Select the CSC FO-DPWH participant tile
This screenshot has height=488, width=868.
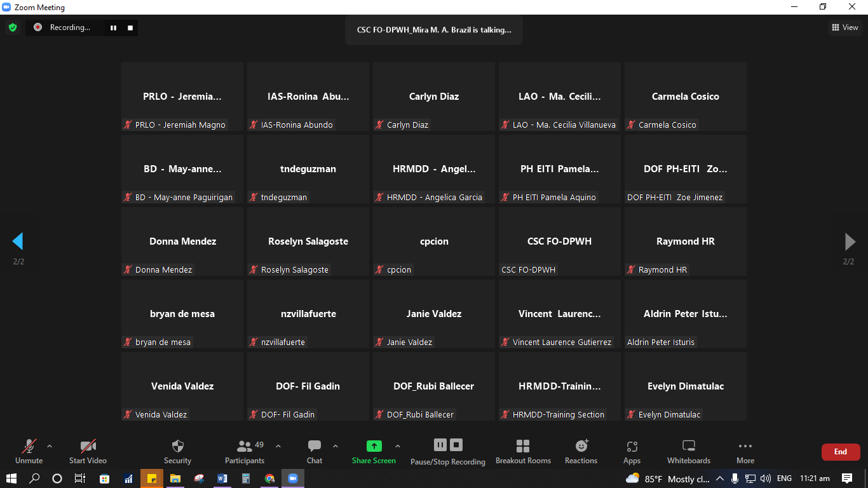coord(560,241)
